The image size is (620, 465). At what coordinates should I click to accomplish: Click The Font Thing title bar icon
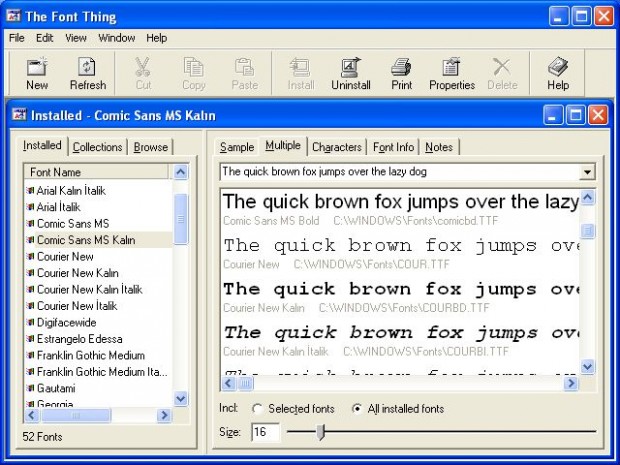[14, 16]
